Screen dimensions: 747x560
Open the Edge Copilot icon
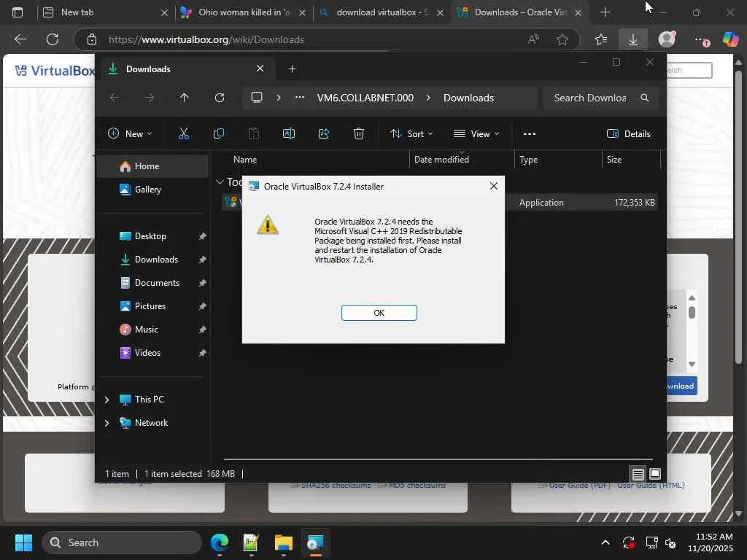click(730, 39)
